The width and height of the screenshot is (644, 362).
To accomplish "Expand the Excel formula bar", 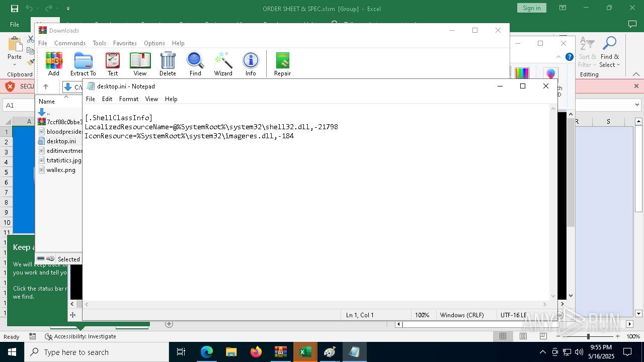I will click(637, 105).
